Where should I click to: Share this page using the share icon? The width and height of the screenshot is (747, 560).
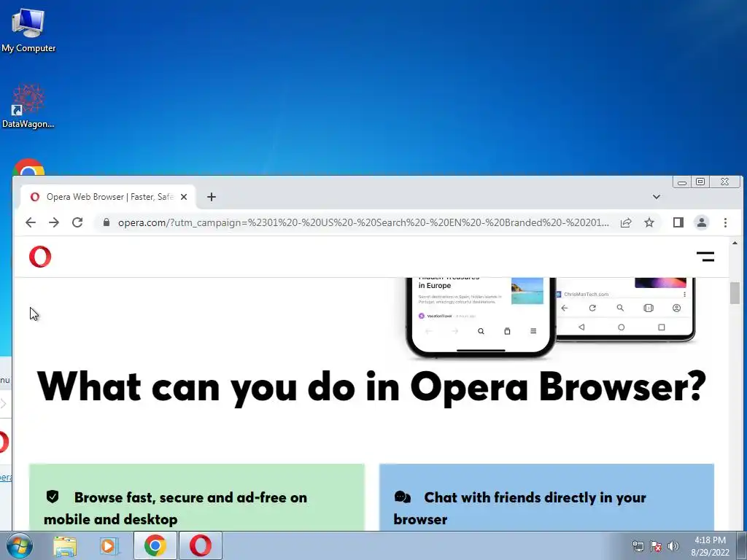(626, 222)
